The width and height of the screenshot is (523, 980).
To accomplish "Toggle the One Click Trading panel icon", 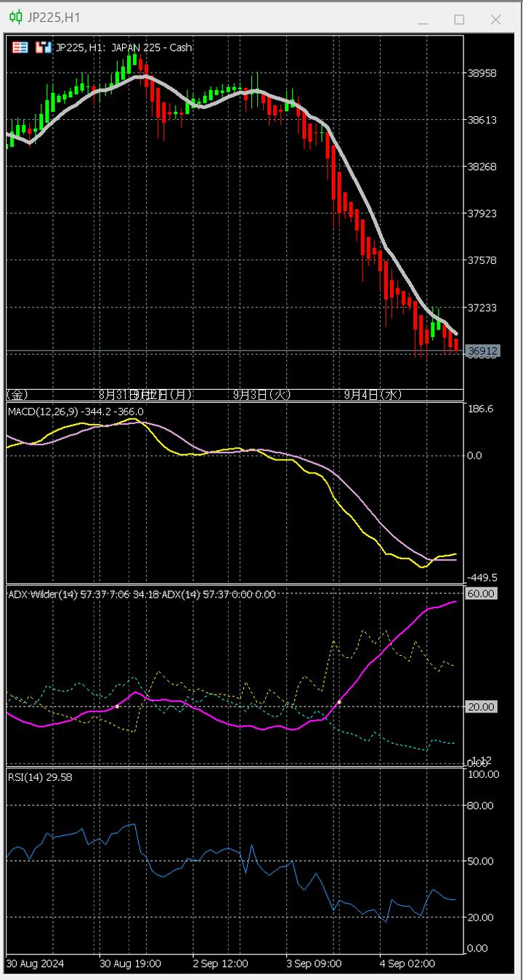I will pyautogui.click(x=44, y=47).
